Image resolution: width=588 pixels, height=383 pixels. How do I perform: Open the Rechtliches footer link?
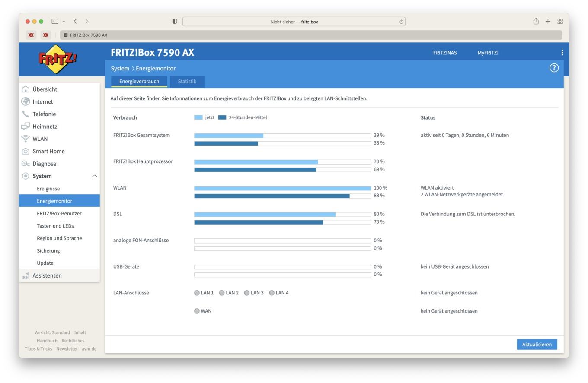click(73, 341)
